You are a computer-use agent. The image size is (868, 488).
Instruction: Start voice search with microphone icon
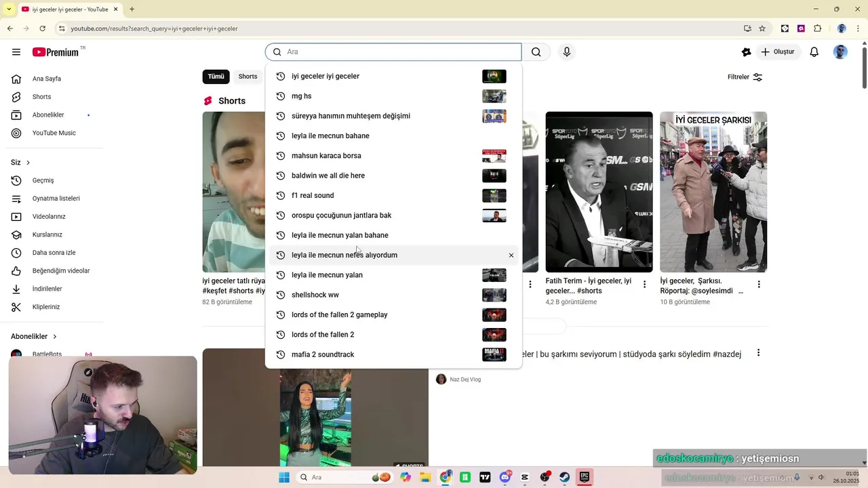(x=567, y=52)
